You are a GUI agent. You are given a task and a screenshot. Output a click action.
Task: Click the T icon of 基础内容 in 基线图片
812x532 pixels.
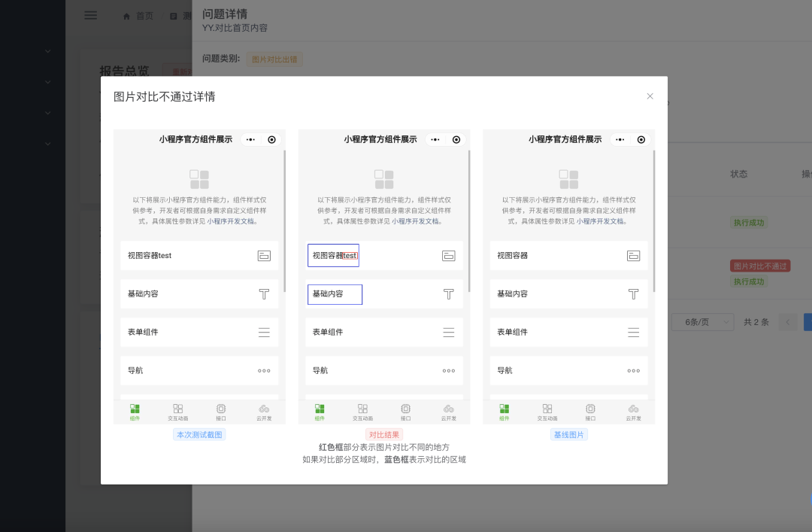pyautogui.click(x=633, y=294)
